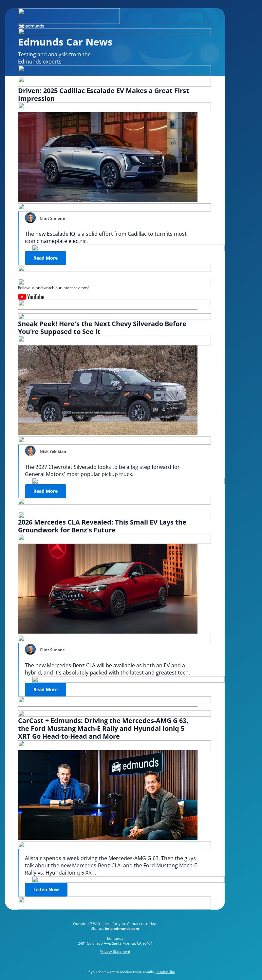262x980 pixels.
Task: Open the CarCast podcast studio image
Action: point(108,794)
